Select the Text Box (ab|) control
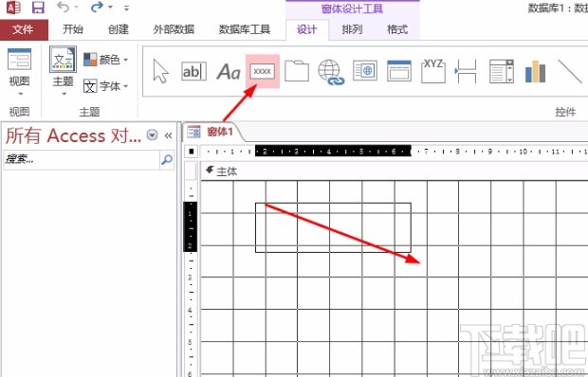This screenshot has width=588, height=377. point(193,71)
